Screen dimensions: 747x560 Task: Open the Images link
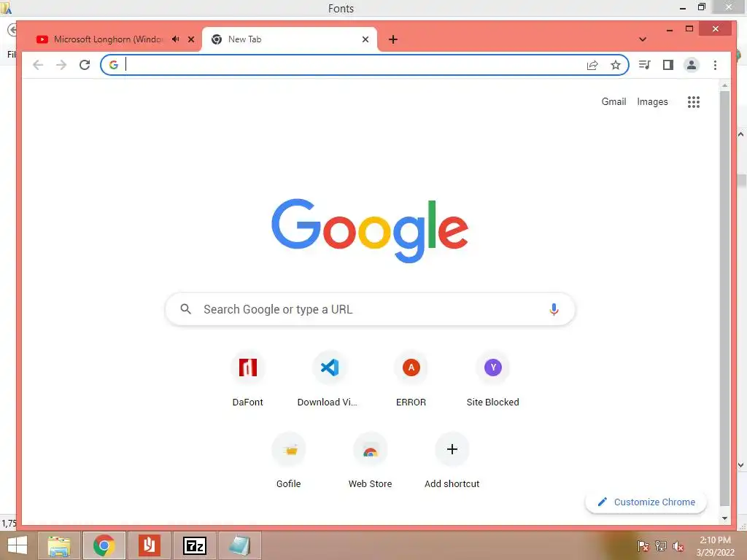[652, 101]
